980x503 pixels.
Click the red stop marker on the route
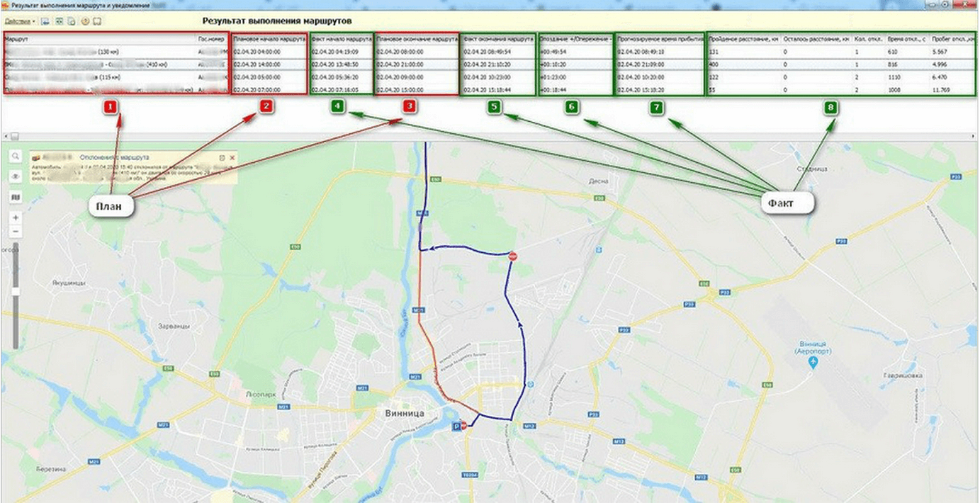[x=514, y=256]
